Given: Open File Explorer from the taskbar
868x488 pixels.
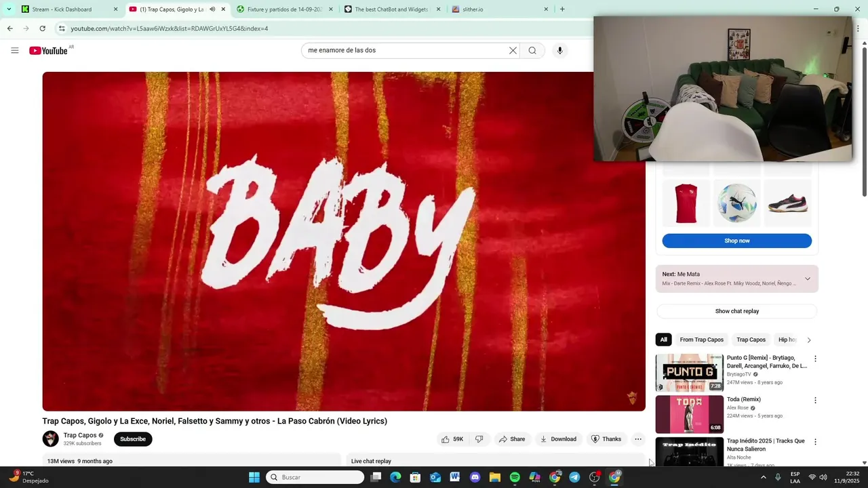Looking at the screenshot, I should click(495, 477).
